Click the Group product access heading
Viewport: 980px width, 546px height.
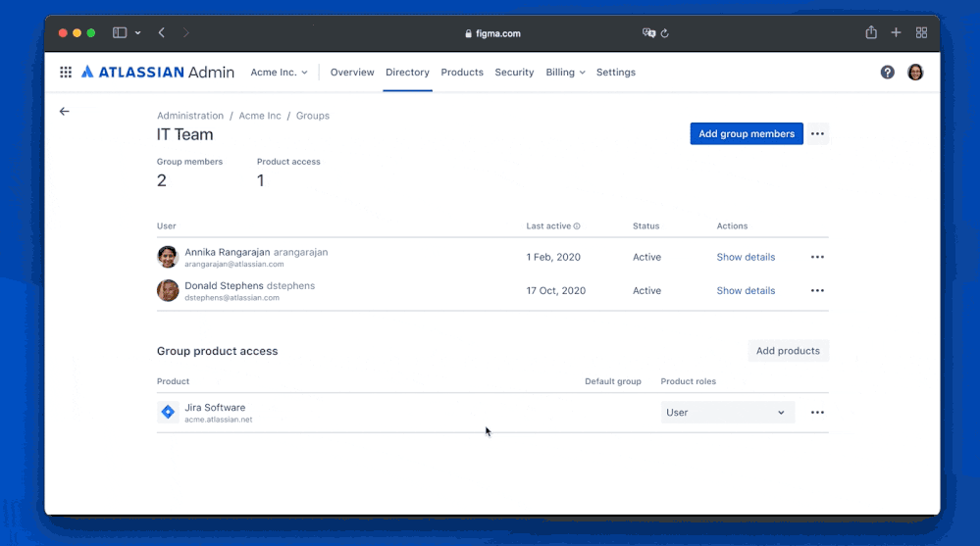(217, 351)
